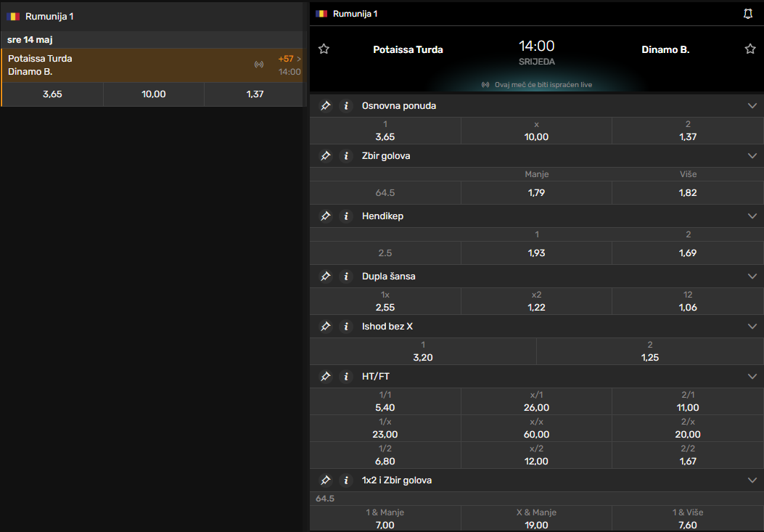Pin the HT/FT market
Viewport: 764px width, 532px height.
point(326,377)
